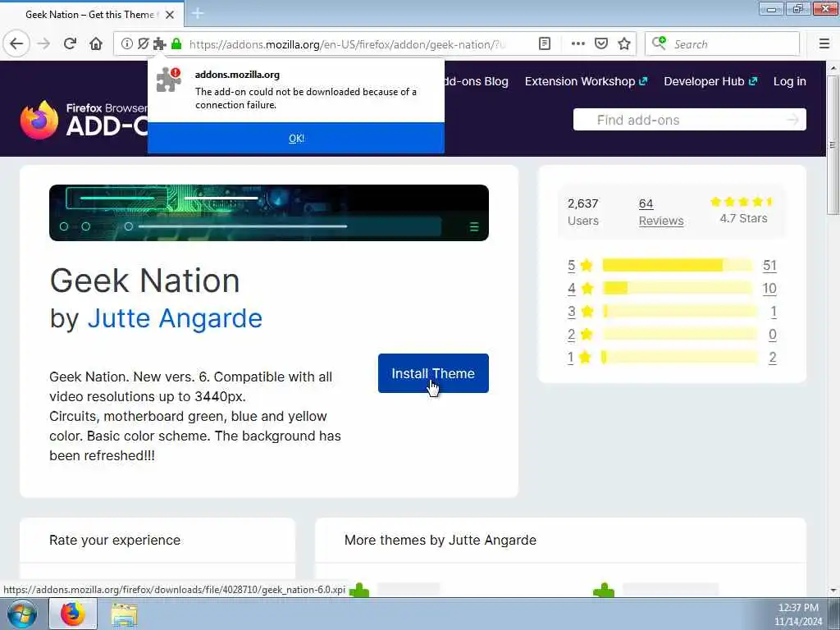Image resolution: width=840 pixels, height=630 pixels.
Task: Open Windows Explorer from taskbar
Action: 125,614
